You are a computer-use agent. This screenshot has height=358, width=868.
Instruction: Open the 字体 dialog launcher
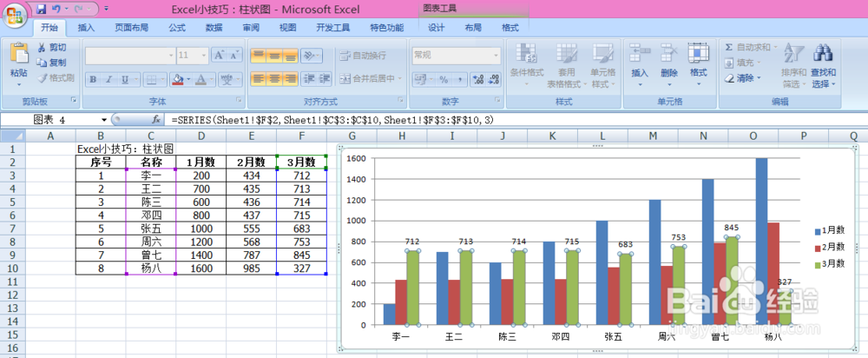pyautogui.click(x=240, y=100)
